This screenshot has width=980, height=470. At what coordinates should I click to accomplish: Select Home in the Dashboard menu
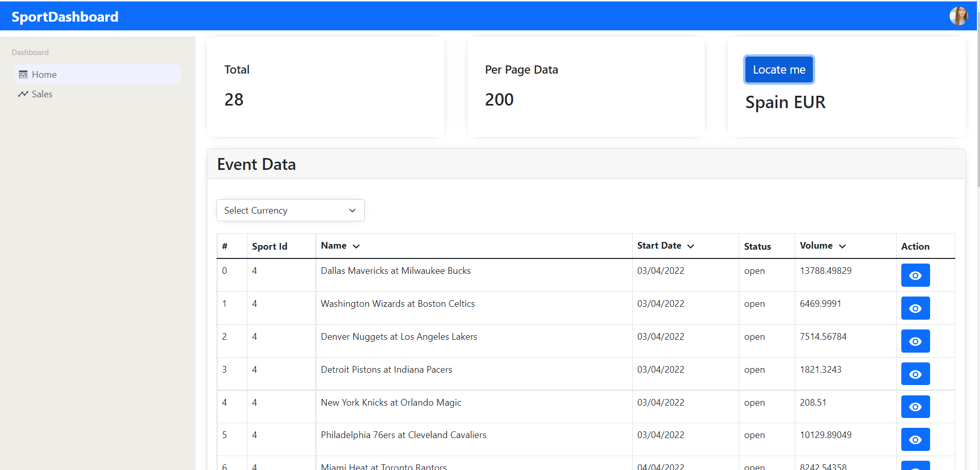click(x=43, y=74)
